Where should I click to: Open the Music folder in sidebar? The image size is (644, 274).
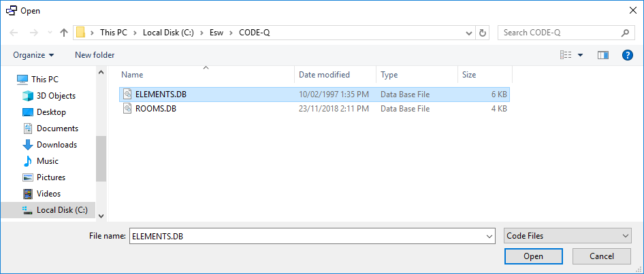(x=47, y=161)
